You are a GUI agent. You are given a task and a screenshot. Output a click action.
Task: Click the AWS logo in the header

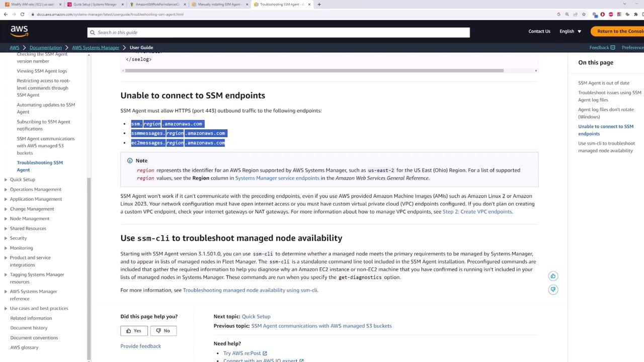click(x=19, y=32)
